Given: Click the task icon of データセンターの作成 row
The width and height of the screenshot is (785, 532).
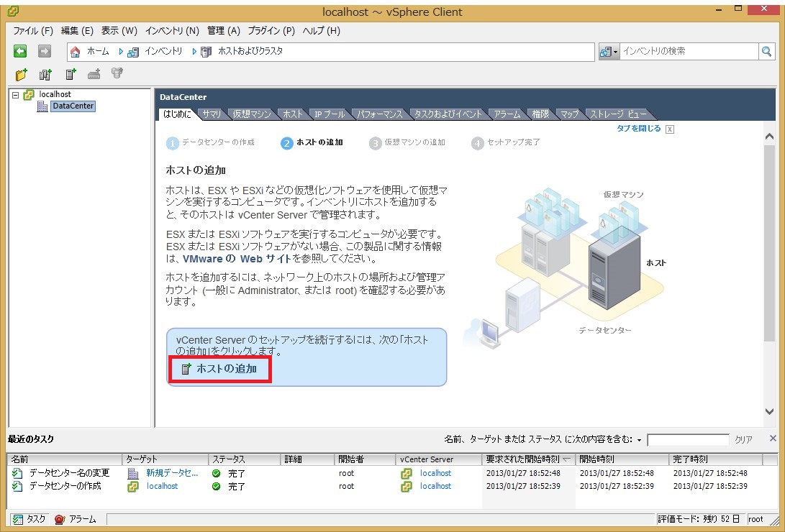Looking at the screenshot, I should click(x=17, y=486).
